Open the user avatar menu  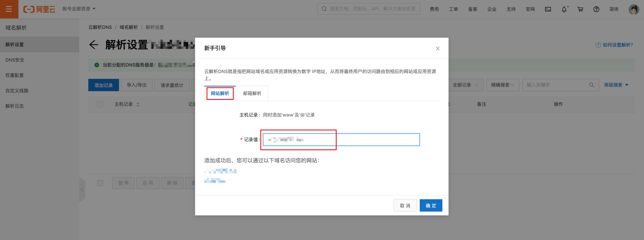click(x=633, y=9)
